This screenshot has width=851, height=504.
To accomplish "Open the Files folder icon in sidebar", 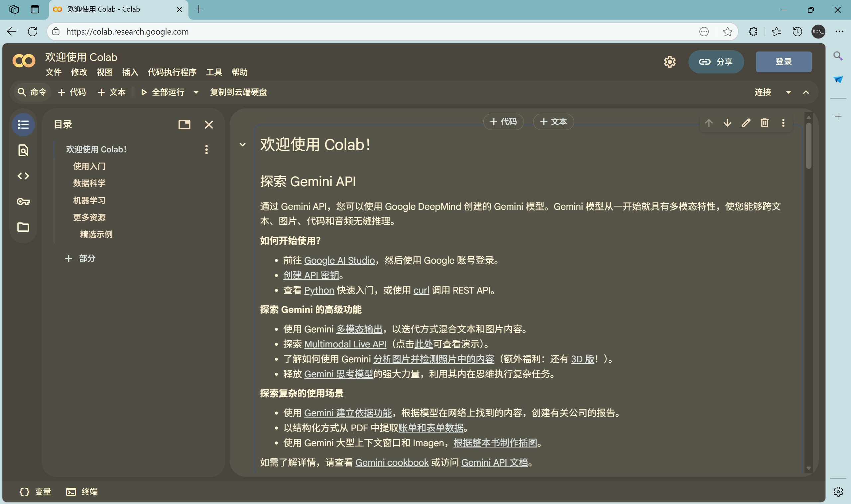I will 23,227.
